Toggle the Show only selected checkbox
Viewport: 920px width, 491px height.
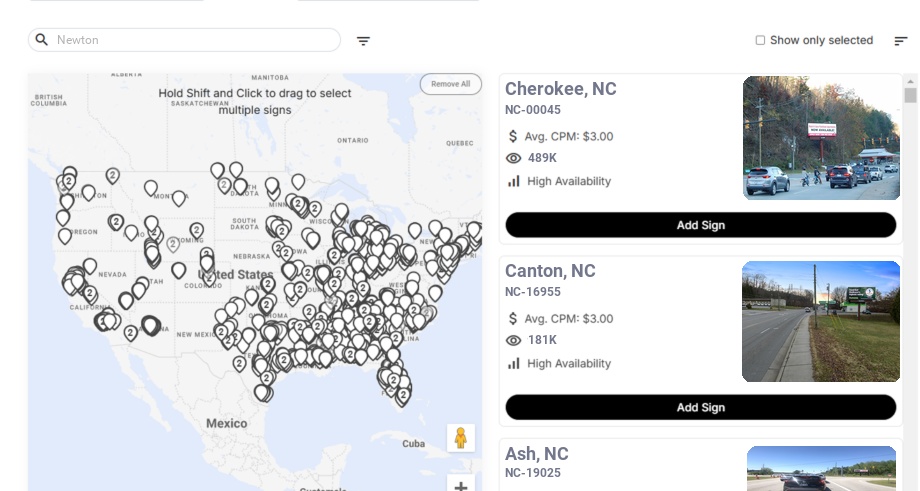coord(760,41)
